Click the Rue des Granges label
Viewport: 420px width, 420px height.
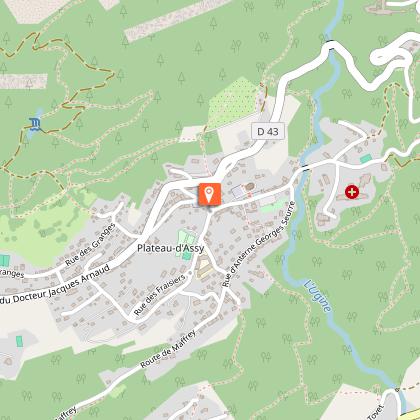[90, 244]
